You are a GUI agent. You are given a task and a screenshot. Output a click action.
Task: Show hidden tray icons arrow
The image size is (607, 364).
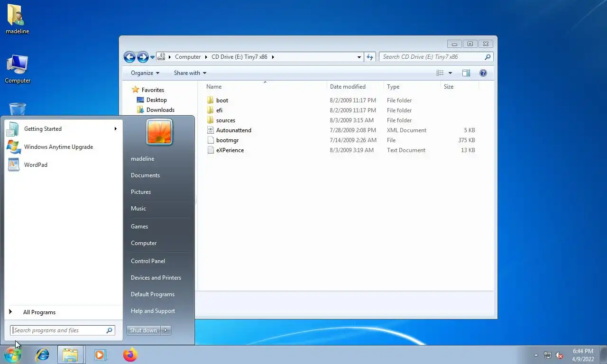click(x=536, y=355)
